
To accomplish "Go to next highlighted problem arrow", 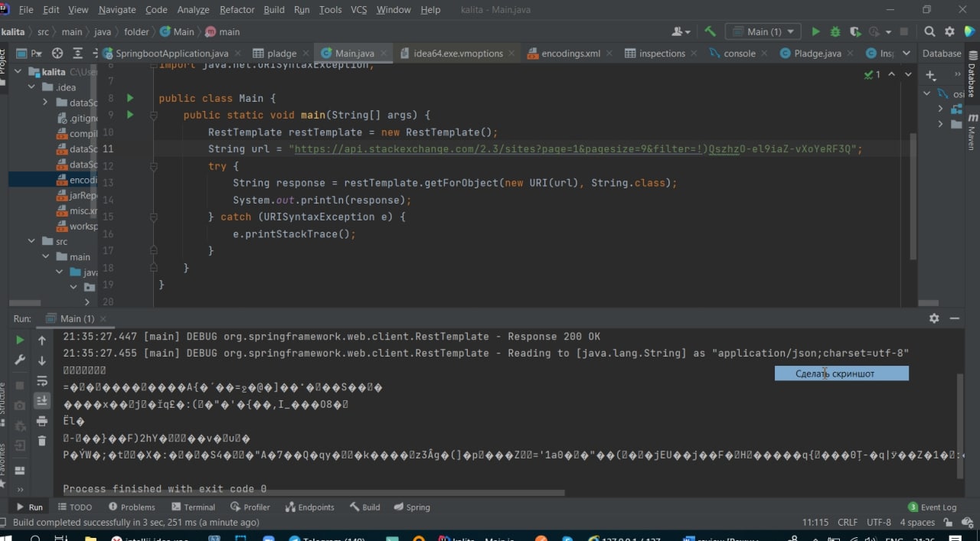I will point(908,74).
